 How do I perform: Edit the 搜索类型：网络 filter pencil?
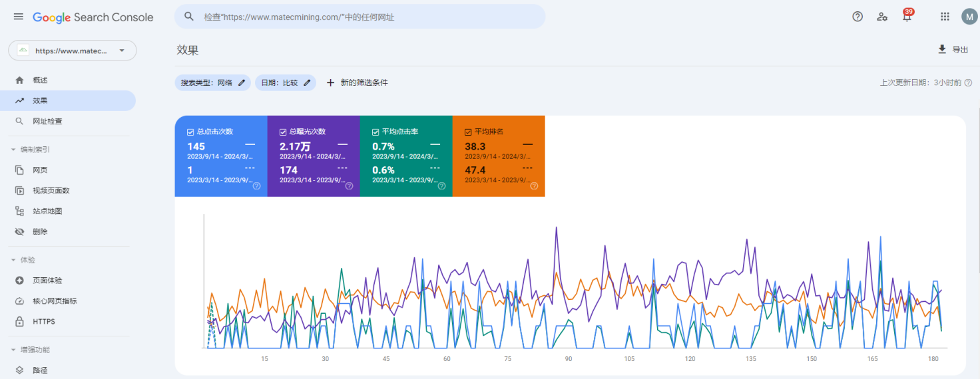pyautogui.click(x=242, y=82)
